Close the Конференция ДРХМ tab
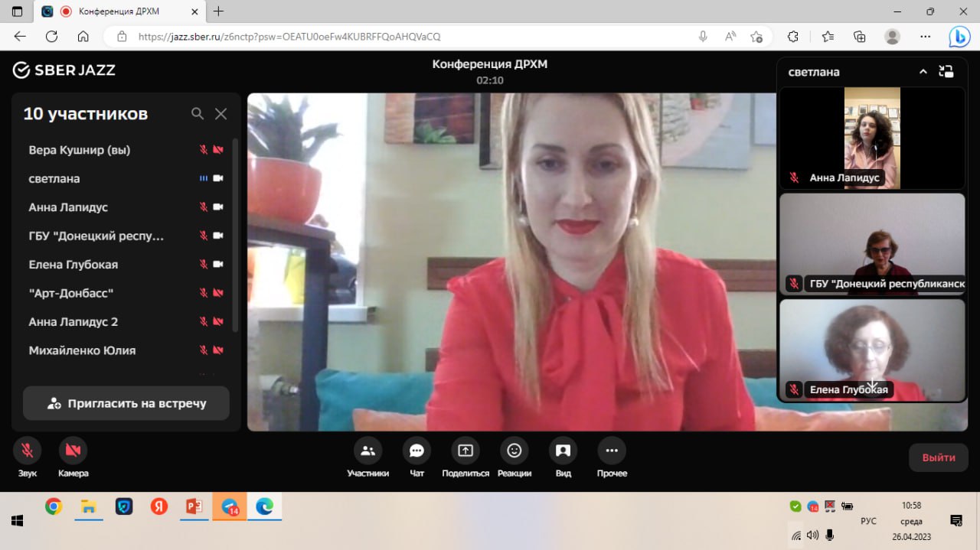 (x=194, y=11)
